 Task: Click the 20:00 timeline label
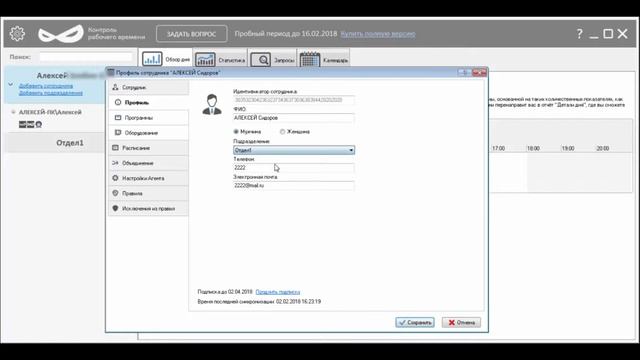(x=602, y=148)
